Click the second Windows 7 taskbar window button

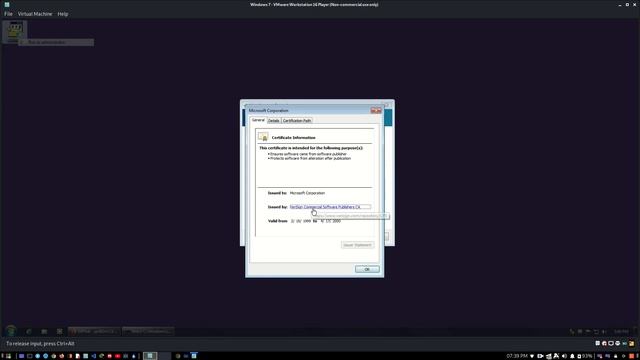coord(148,331)
